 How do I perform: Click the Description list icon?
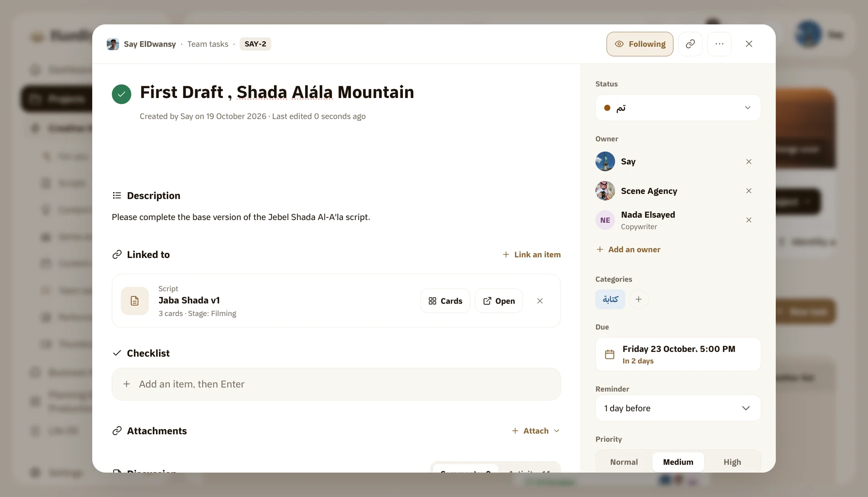(117, 195)
